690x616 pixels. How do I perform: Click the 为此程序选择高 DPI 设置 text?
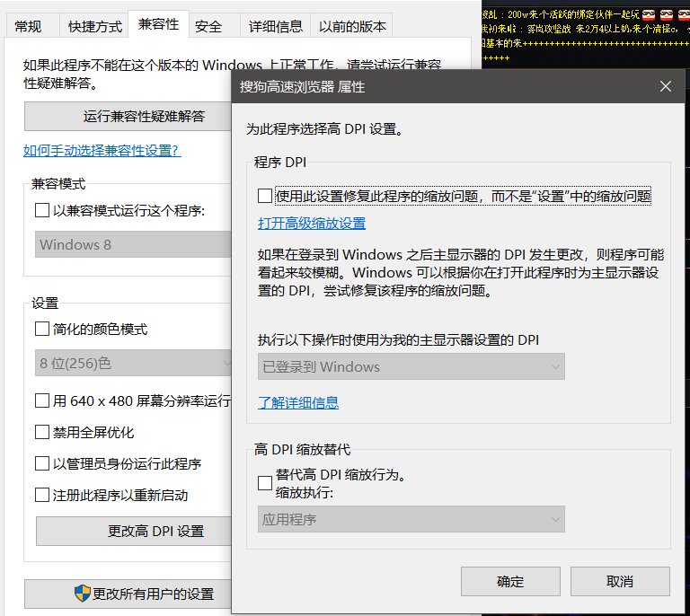click(x=324, y=129)
